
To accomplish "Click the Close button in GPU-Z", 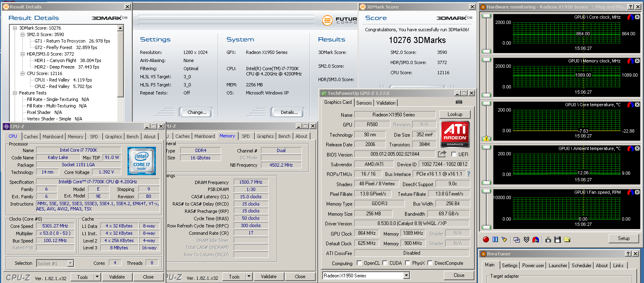I will (x=459, y=275).
